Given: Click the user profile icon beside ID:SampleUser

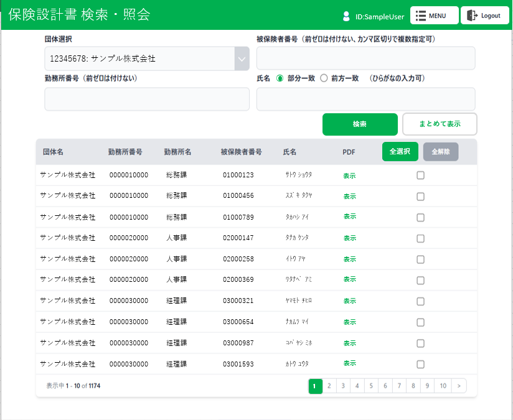Looking at the screenshot, I should click(x=346, y=16).
